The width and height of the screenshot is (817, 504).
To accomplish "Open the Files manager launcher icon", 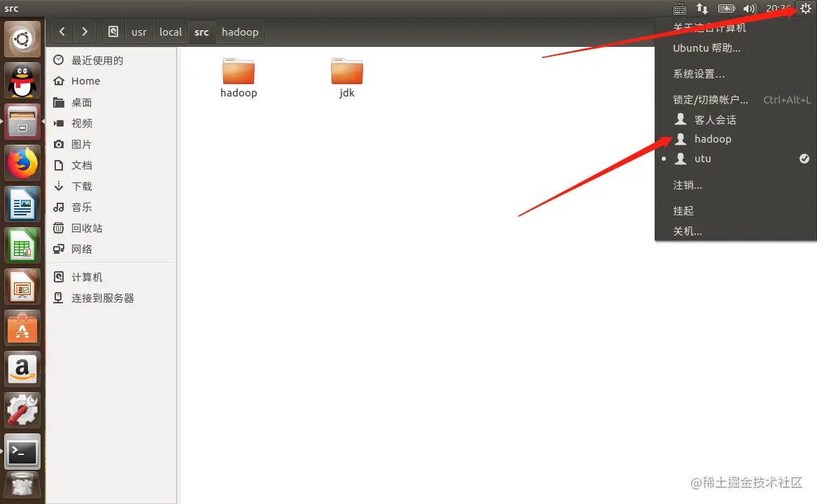I will click(22, 122).
